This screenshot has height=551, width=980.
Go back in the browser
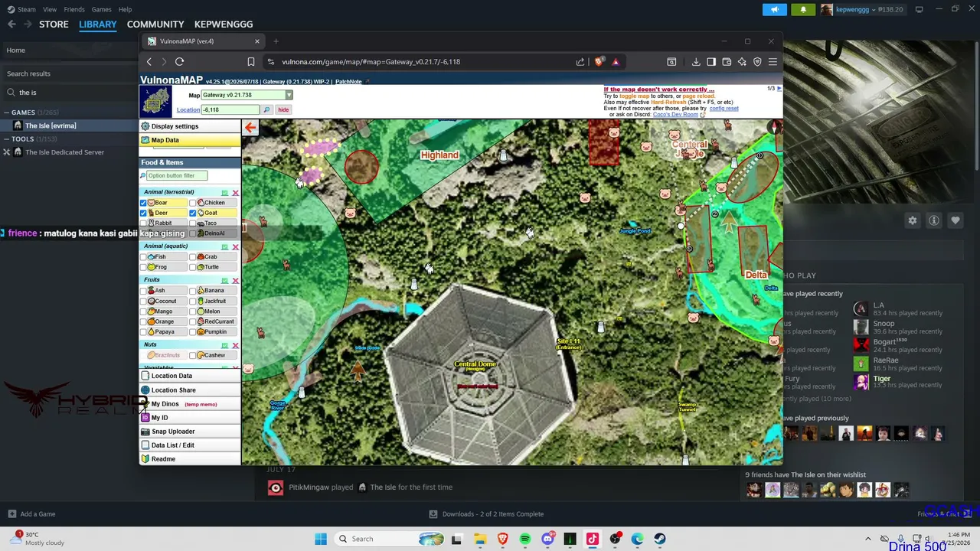tap(149, 62)
